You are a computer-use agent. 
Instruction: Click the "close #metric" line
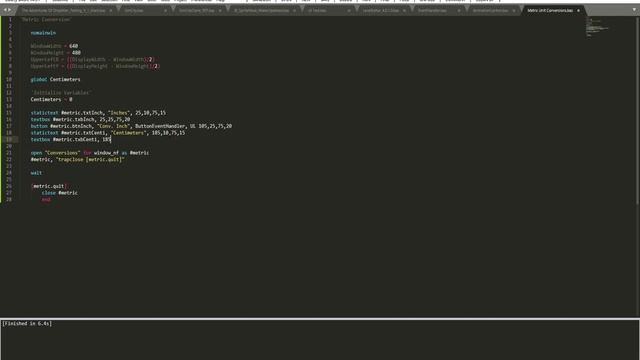pyautogui.click(x=60, y=193)
